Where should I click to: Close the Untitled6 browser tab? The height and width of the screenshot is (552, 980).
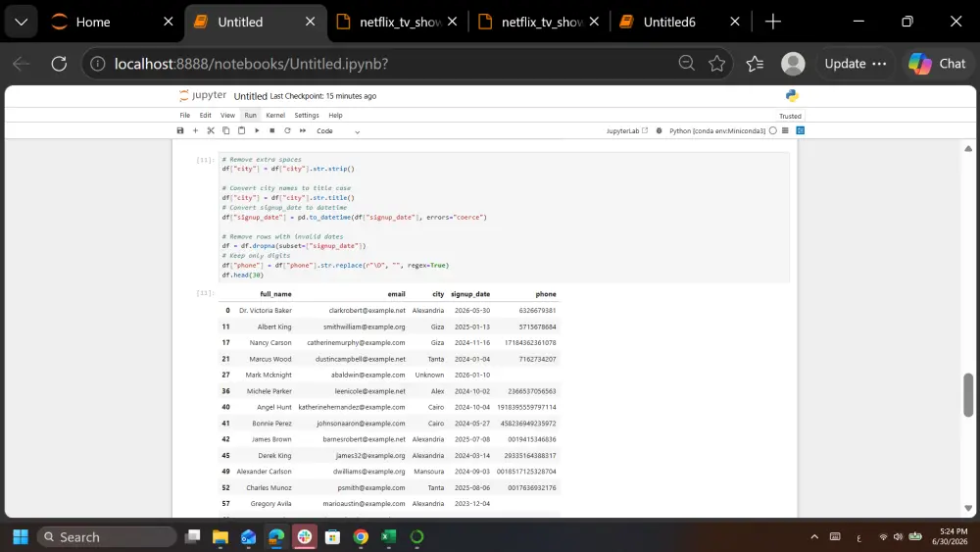[x=735, y=22]
